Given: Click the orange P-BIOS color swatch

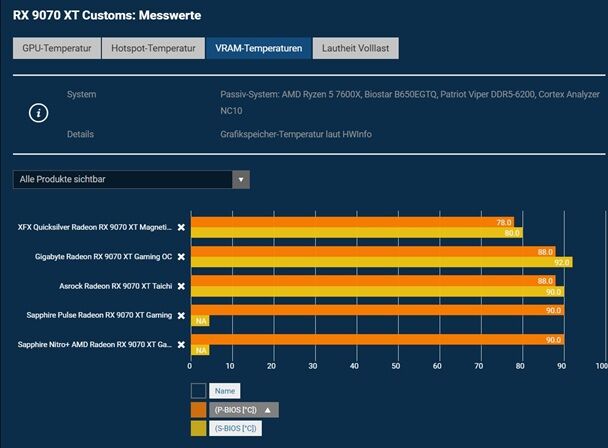Looking at the screenshot, I should 199,410.
